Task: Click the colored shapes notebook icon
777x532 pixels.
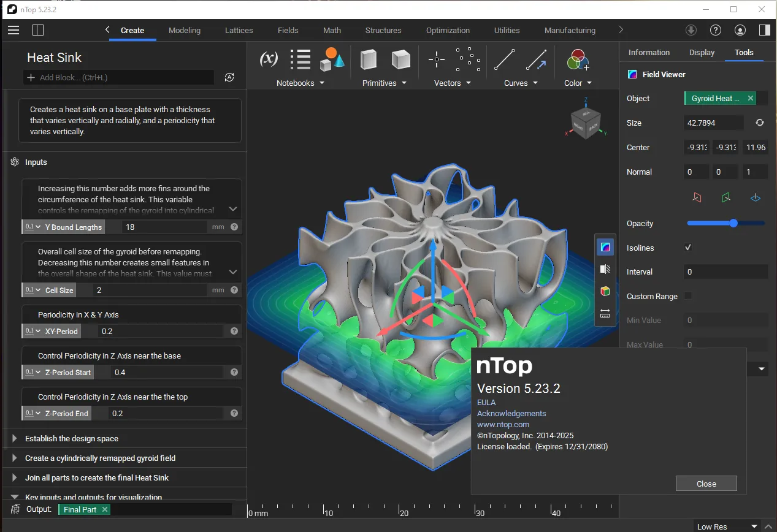Action: tap(332, 59)
